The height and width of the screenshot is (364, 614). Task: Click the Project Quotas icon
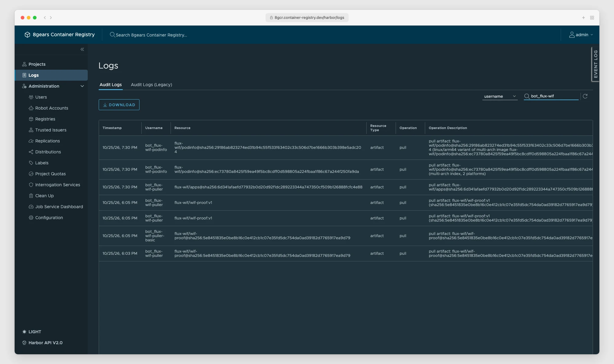click(x=31, y=174)
